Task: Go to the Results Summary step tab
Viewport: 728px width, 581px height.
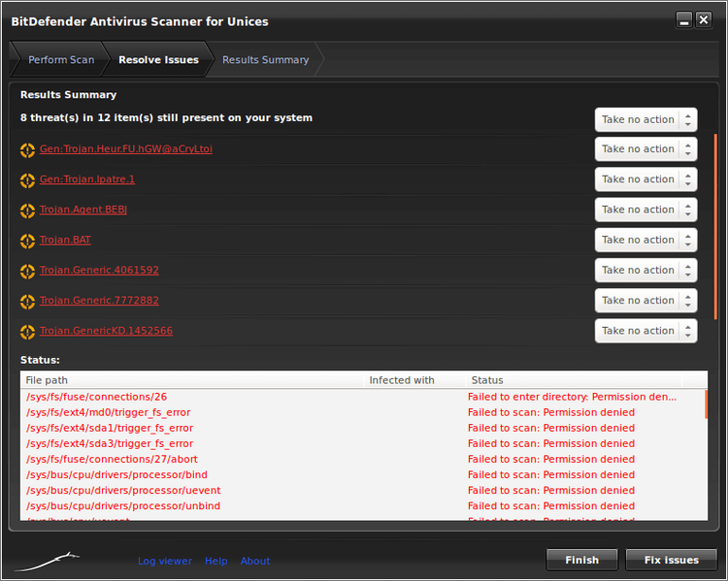Action: pyautogui.click(x=265, y=60)
